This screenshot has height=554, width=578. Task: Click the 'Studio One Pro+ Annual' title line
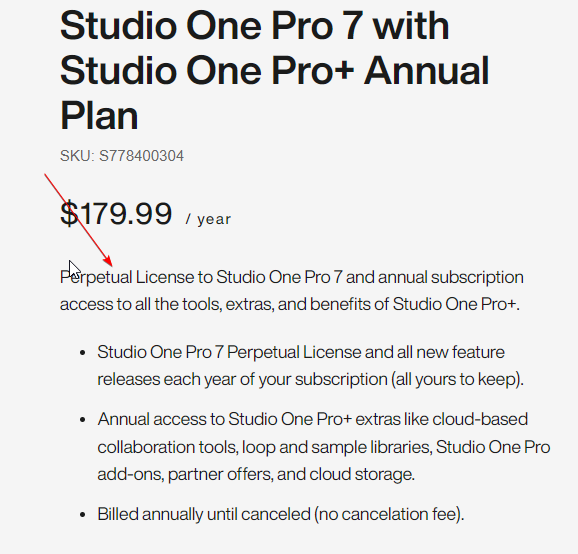click(x=275, y=70)
